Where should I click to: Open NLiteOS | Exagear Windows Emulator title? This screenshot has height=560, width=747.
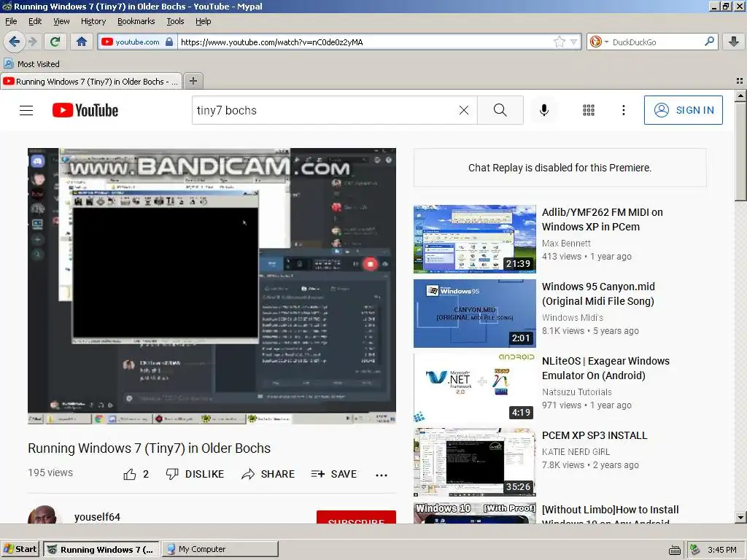point(605,368)
